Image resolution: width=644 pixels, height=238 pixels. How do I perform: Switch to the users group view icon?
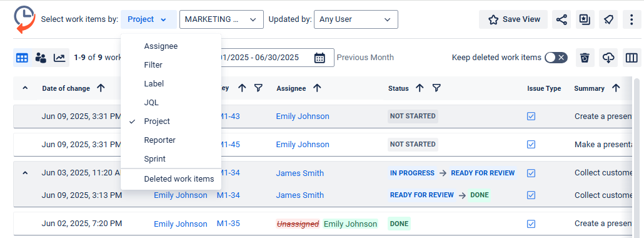pos(41,58)
